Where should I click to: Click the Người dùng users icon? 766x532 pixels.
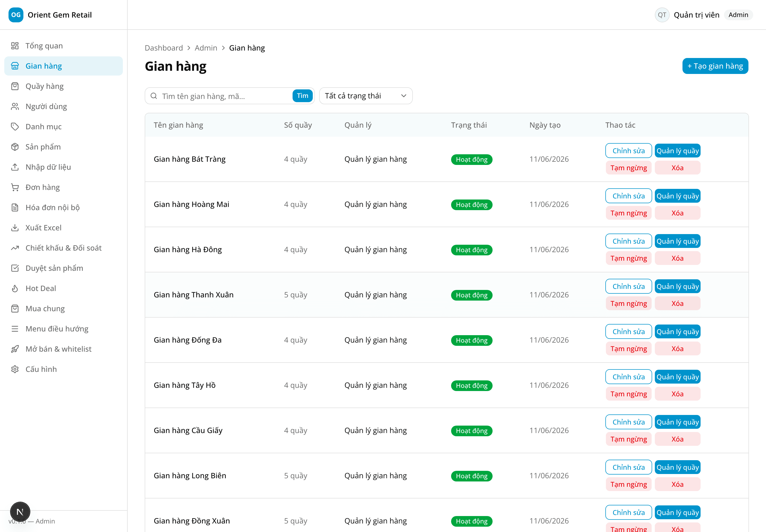tap(15, 106)
